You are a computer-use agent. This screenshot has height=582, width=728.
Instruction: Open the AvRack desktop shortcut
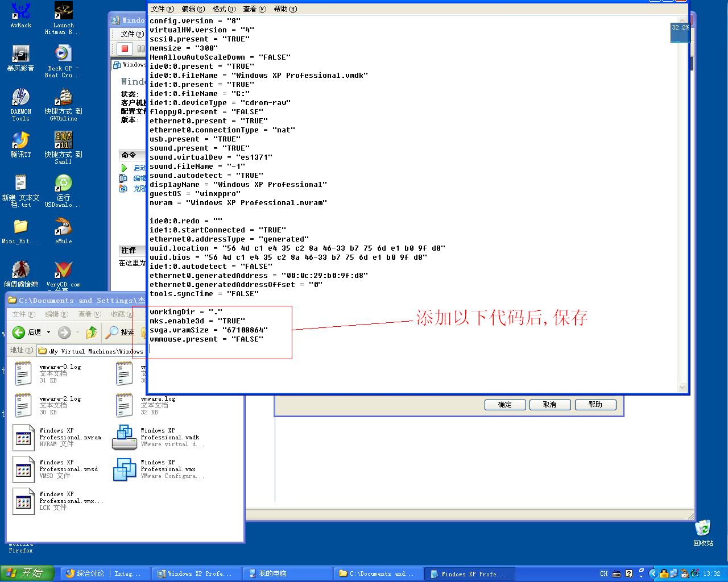[21, 15]
